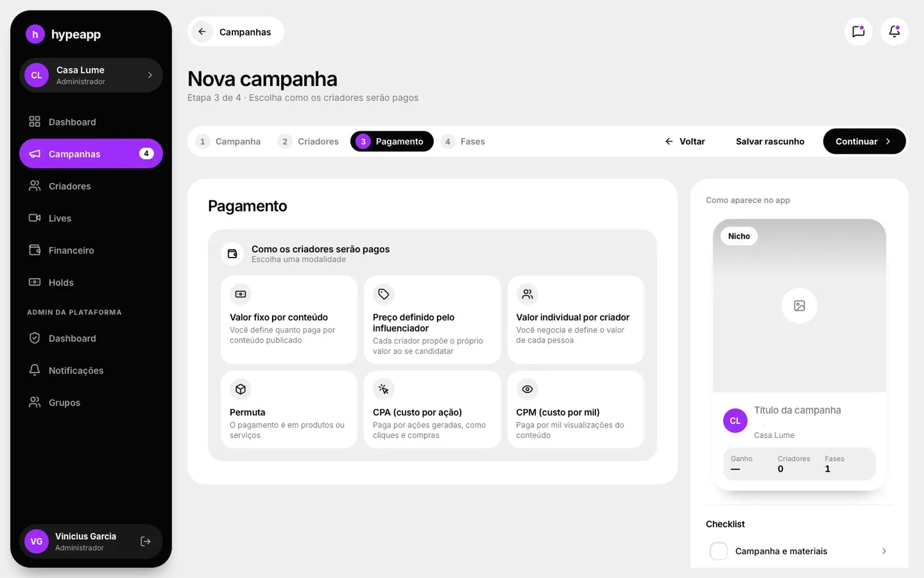Select Preço definido pelo influenciador option
The width and height of the screenshot is (924, 578).
point(432,320)
